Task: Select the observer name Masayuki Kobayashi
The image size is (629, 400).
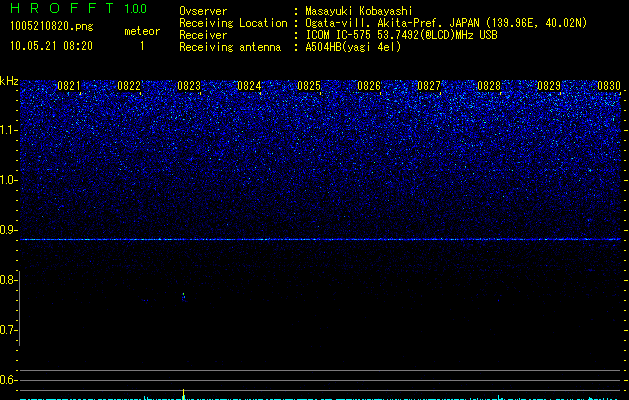Action: pos(359,11)
